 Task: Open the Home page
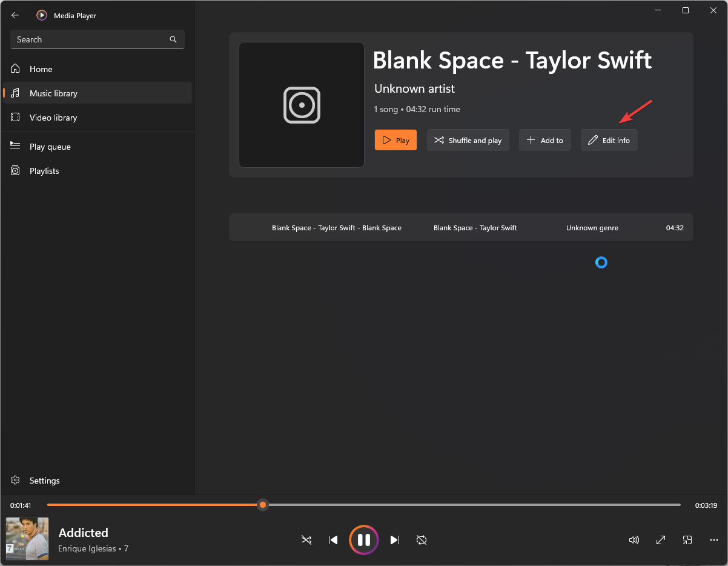(x=41, y=69)
